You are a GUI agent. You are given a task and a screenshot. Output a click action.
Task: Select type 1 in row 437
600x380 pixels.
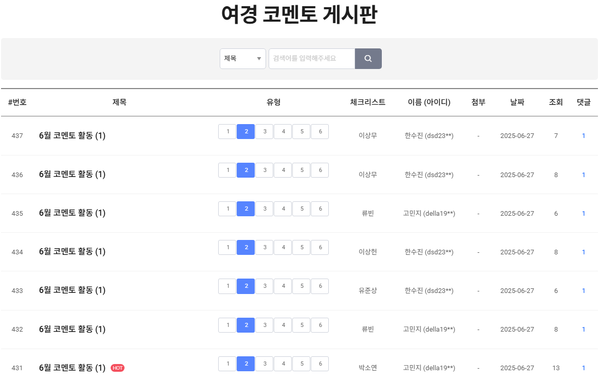227,132
